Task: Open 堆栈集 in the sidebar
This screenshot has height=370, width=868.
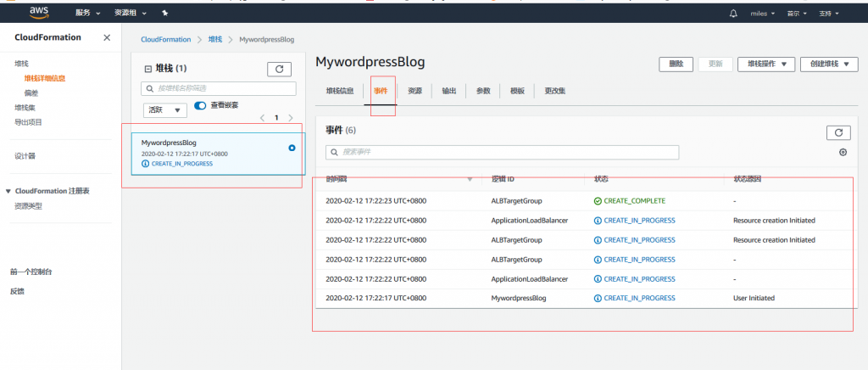Action: coord(25,108)
